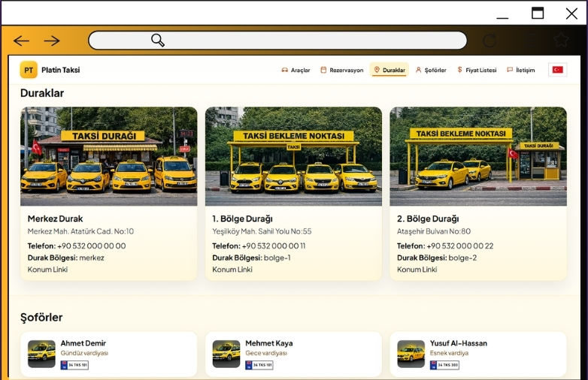Click Ahmet Demir's taxi avatar
This screenshot has height=380, width=588.
(x=42, y=354)
